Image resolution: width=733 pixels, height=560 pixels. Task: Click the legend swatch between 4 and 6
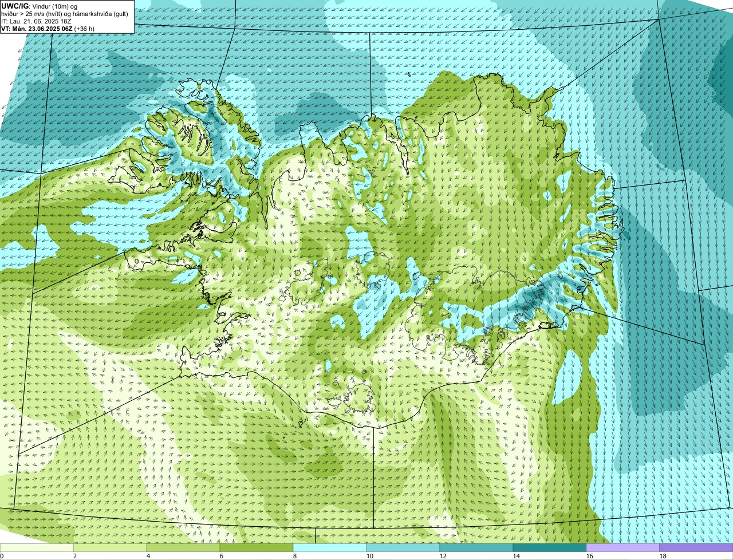point(183,548)
